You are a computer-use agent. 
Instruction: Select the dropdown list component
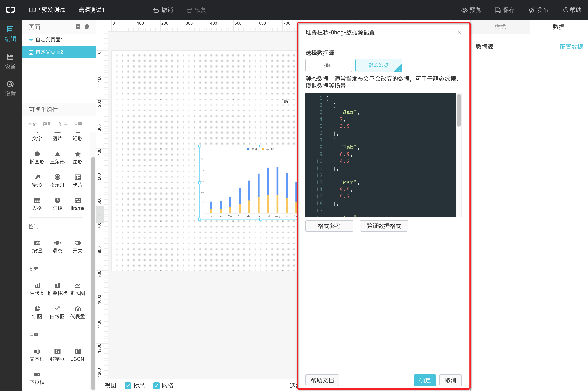click(x=37, y=374)
